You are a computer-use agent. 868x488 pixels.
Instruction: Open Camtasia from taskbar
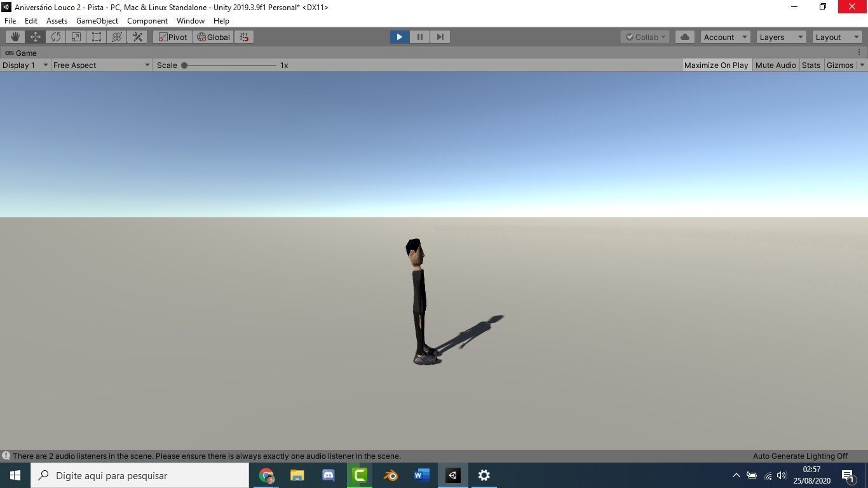360,475
